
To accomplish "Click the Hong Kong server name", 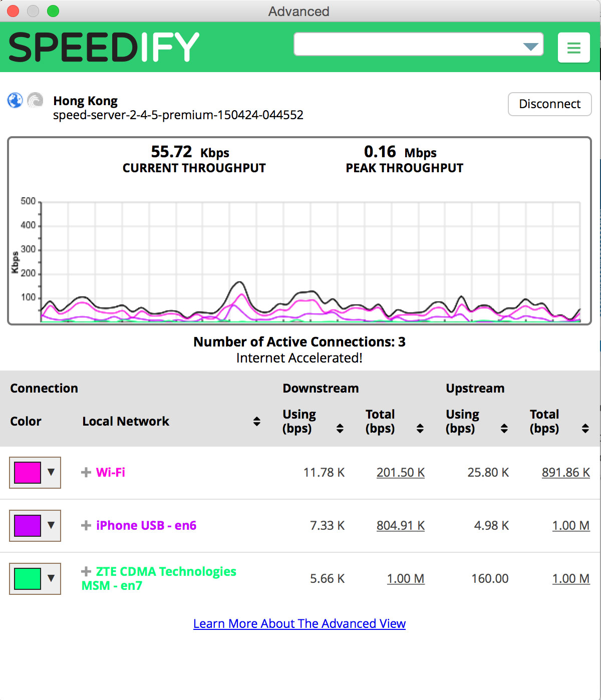I will [86, 101].
